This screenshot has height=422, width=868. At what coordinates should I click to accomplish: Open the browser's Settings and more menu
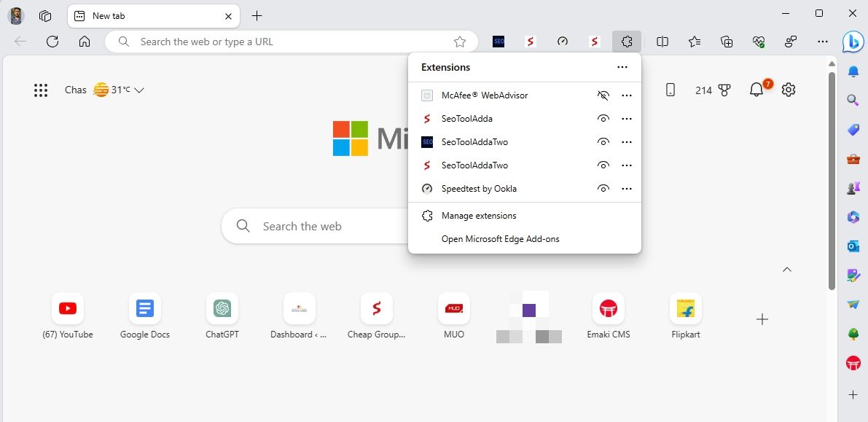pos(823,42)
